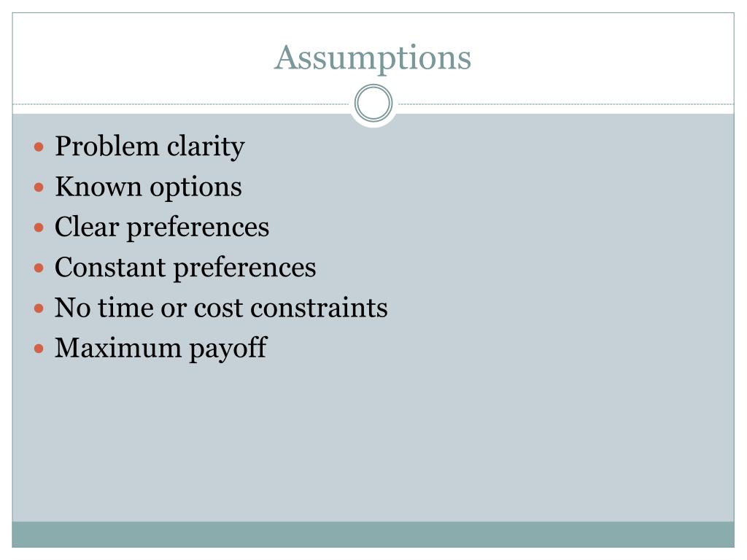Select the No time or cost constraints line

(221, 308)
